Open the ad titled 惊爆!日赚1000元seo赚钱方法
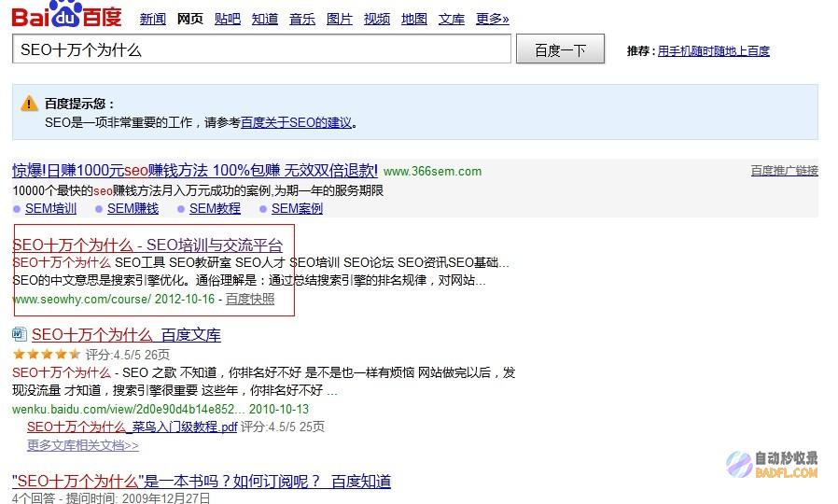Viewport: 838px width, 504px height. click(195, 171)
